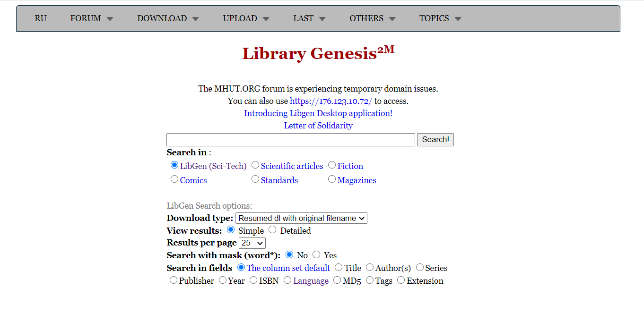This screenshot has height=313, width=644.
Task: Select The column set default field option
Action: pos(241,267)
